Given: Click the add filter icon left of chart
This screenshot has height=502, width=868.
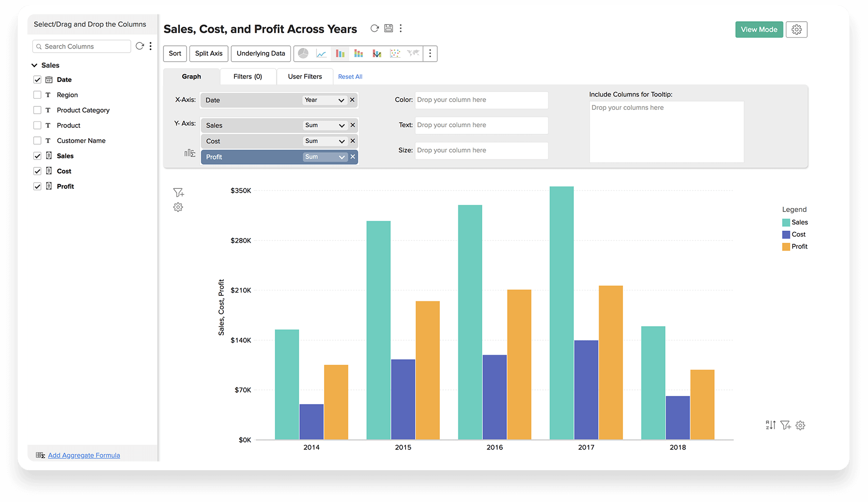Looking at the screenshot, I should pos(178,193).
